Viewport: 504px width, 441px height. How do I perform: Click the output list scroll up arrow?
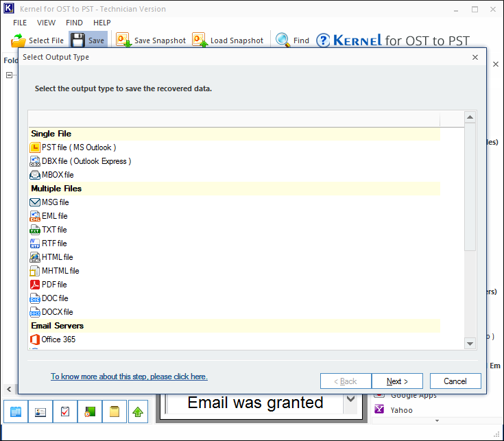[x=470, y=117]
